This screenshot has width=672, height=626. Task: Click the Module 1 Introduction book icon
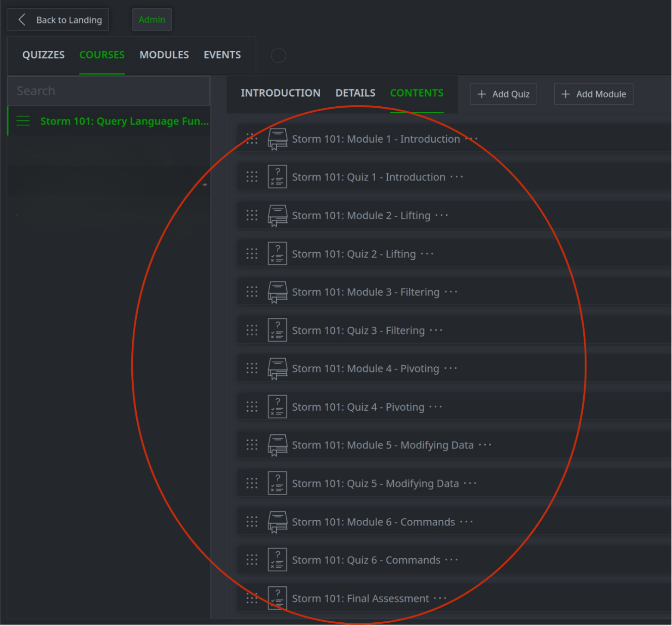[x=277, y=139]
